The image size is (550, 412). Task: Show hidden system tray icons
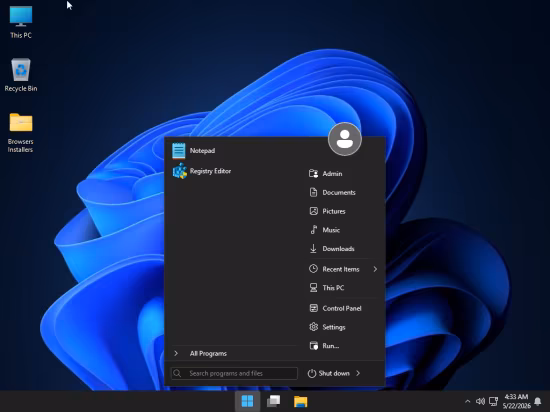click(x=468, y=401)
